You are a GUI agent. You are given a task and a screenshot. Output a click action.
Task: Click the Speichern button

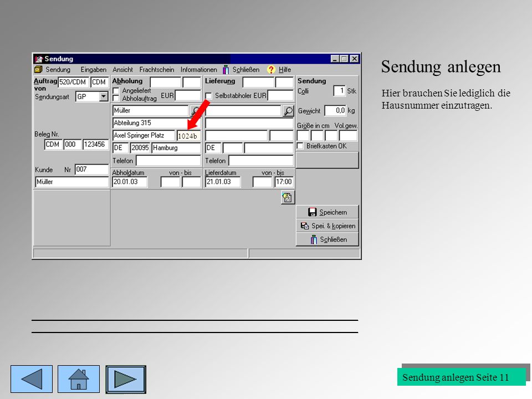pos(328,212)
